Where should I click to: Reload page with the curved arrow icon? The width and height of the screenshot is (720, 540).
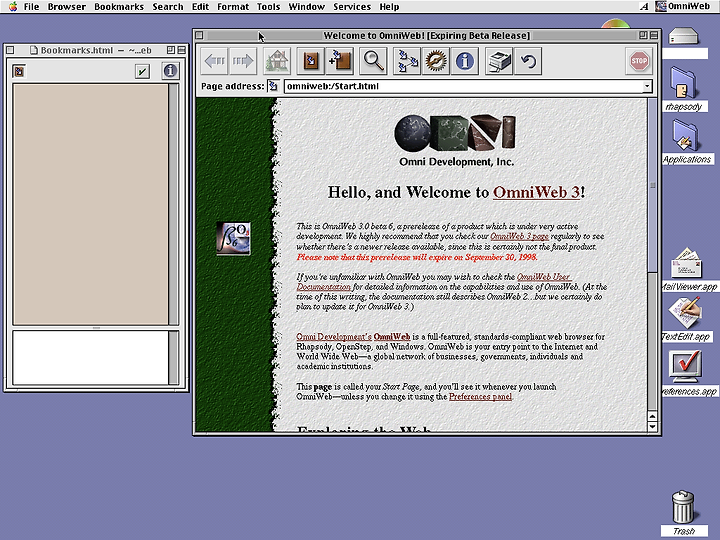[x=528, y=61]
